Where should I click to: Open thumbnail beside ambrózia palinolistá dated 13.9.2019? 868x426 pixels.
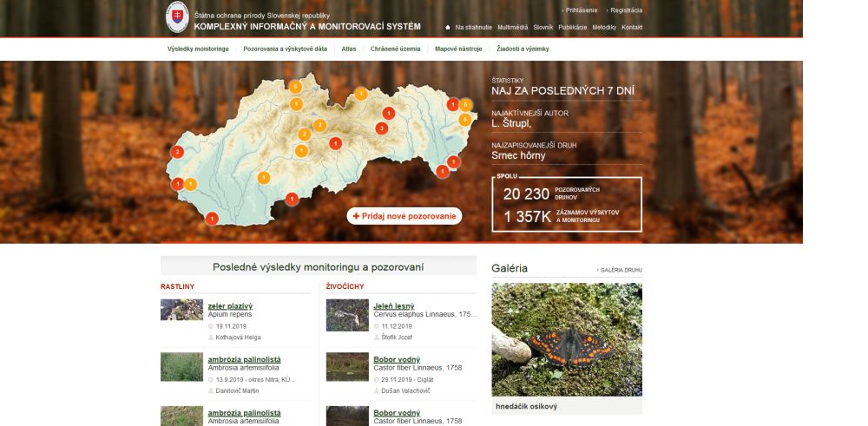click(181, 367)
